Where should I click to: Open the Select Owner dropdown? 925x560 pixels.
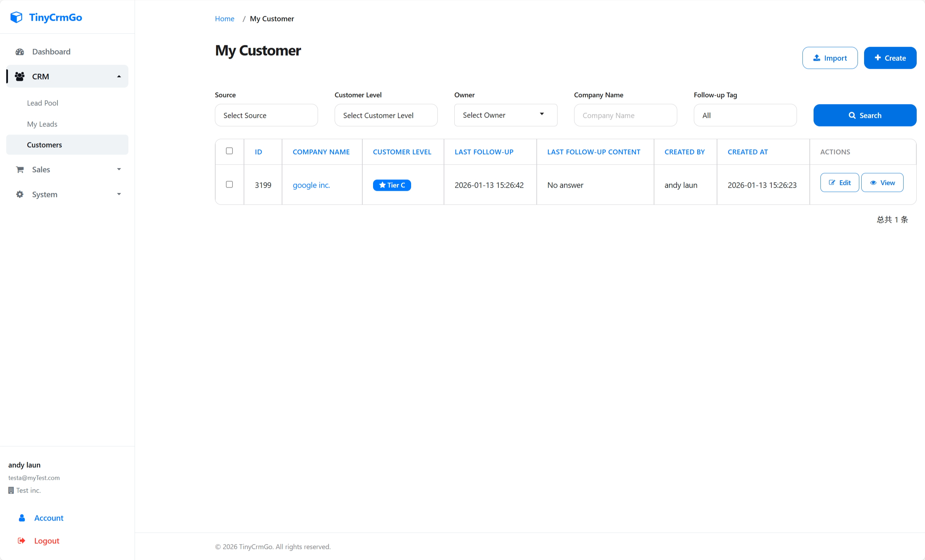click(505, 115)
